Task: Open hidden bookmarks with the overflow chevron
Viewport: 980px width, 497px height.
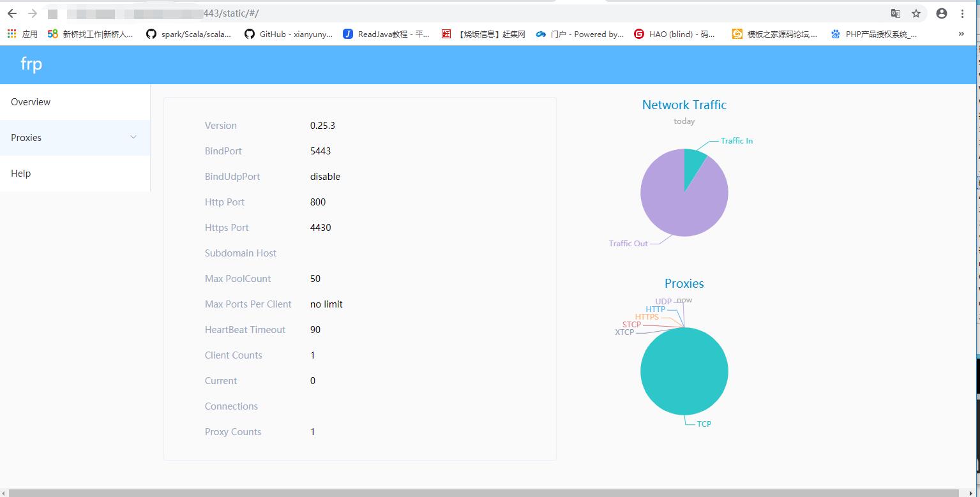Action: 961,34
